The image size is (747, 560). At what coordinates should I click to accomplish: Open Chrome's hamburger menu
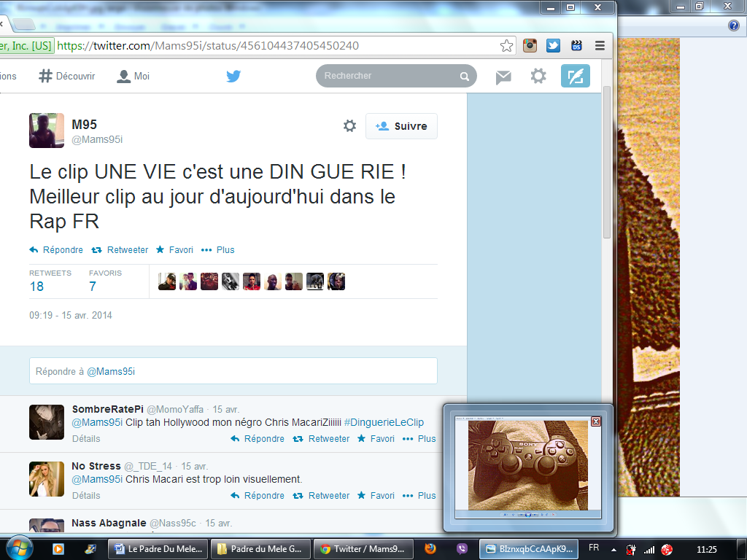tap(600, 46)
